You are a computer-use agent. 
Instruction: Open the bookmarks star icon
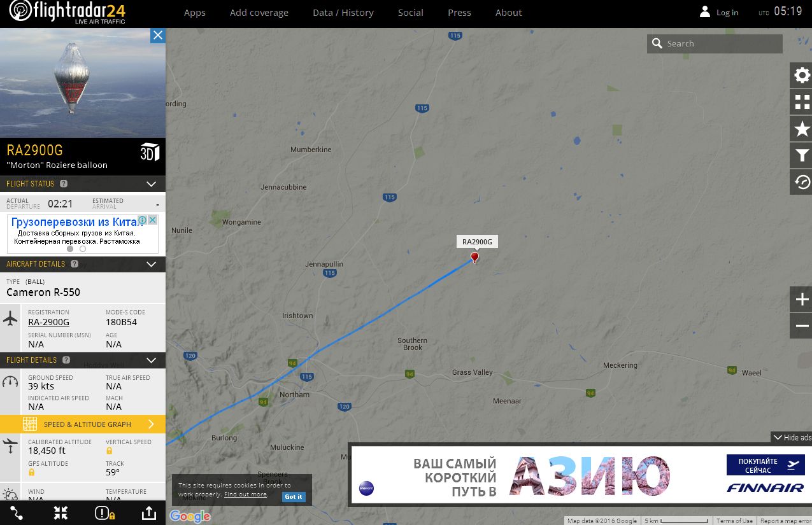point(802,129)
